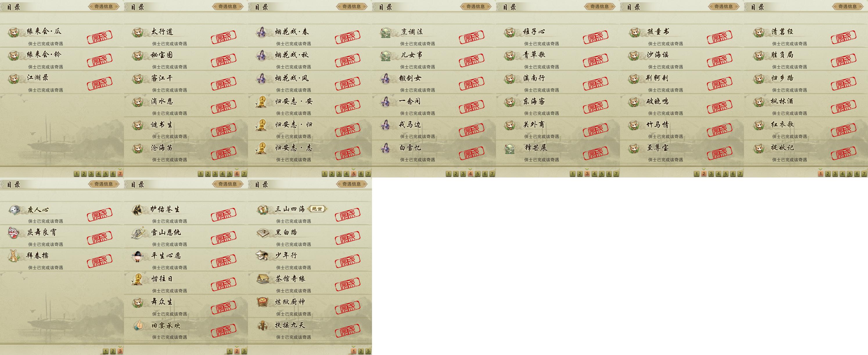Screen dimensions: 868x355
Task: Select the 护佑苍生 adventure entry
Action: click(186, 213)
